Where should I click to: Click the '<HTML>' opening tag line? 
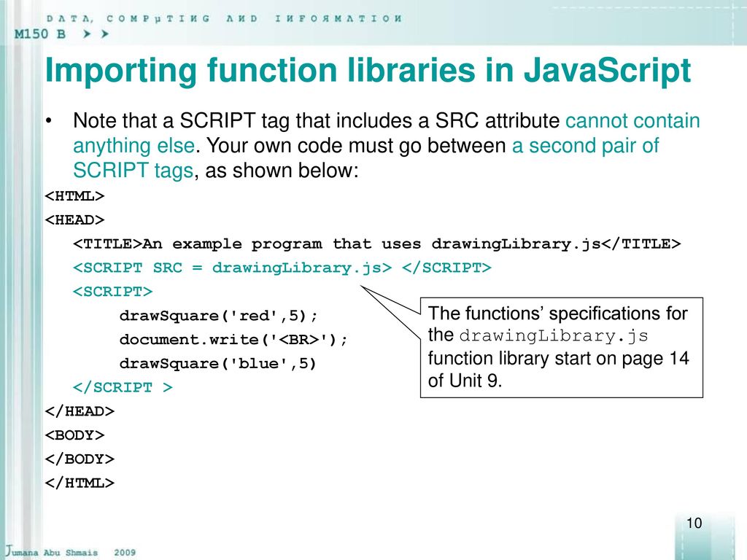coord(74,196)
